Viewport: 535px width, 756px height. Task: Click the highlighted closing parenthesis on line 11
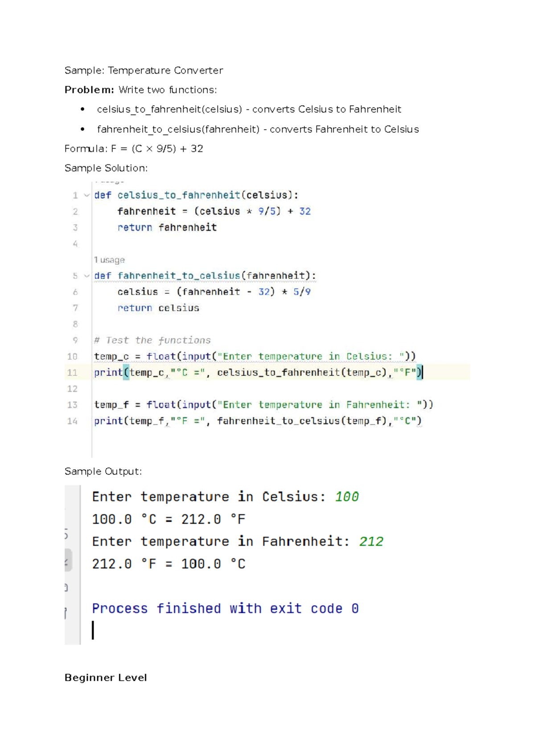(419, 372)
